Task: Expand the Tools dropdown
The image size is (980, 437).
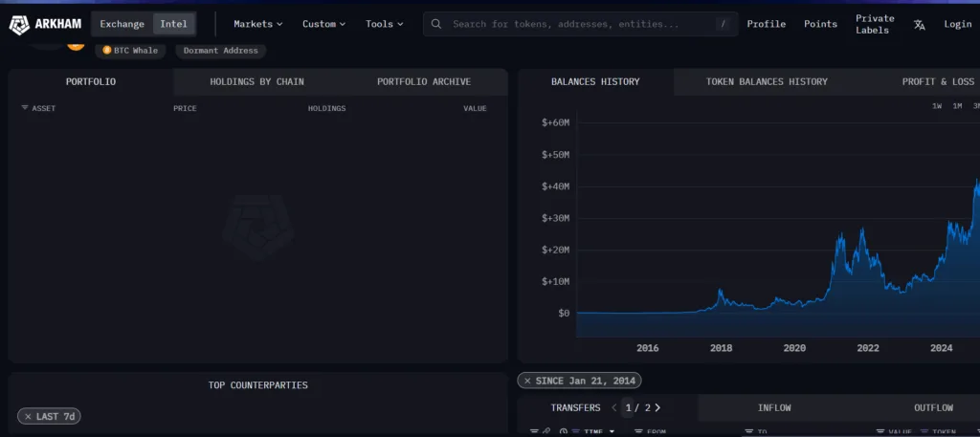Action: (x=385, y=24)
